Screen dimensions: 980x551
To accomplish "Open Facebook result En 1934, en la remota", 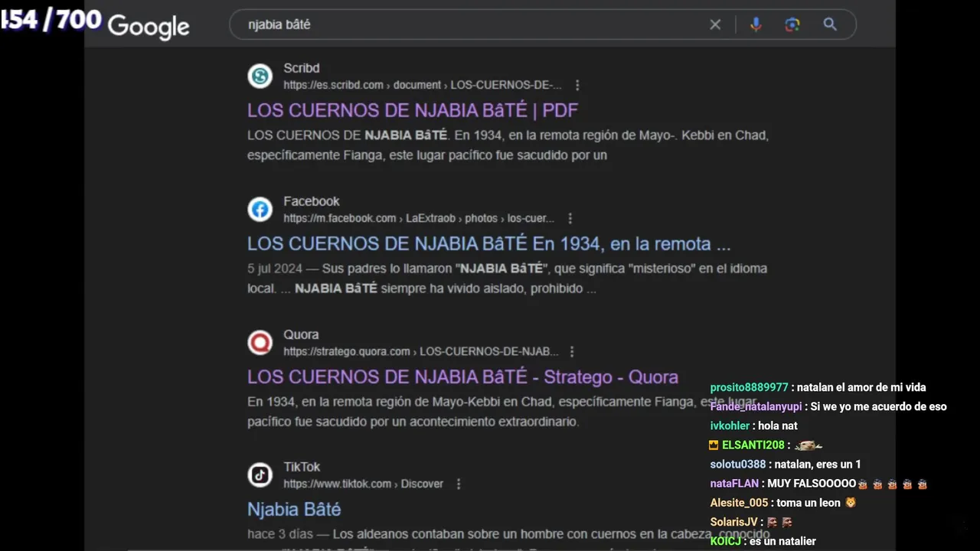I will point(489,243).
